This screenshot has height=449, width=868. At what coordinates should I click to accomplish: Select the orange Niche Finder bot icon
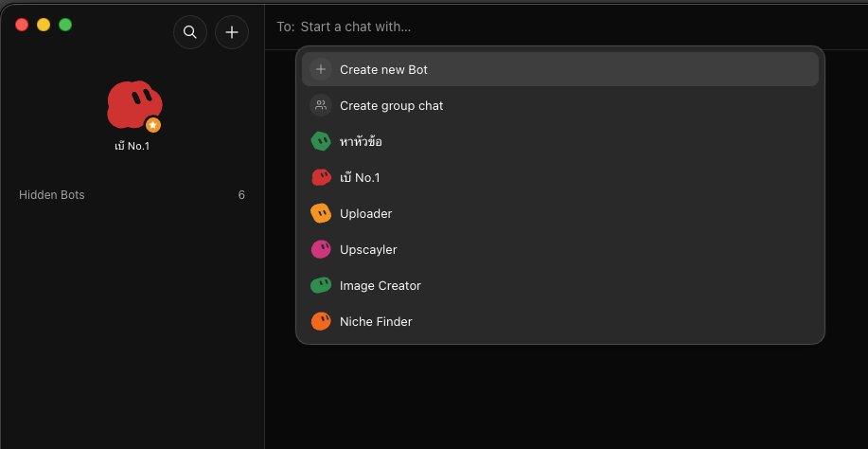pyautogui.click(x=321, y=321)
